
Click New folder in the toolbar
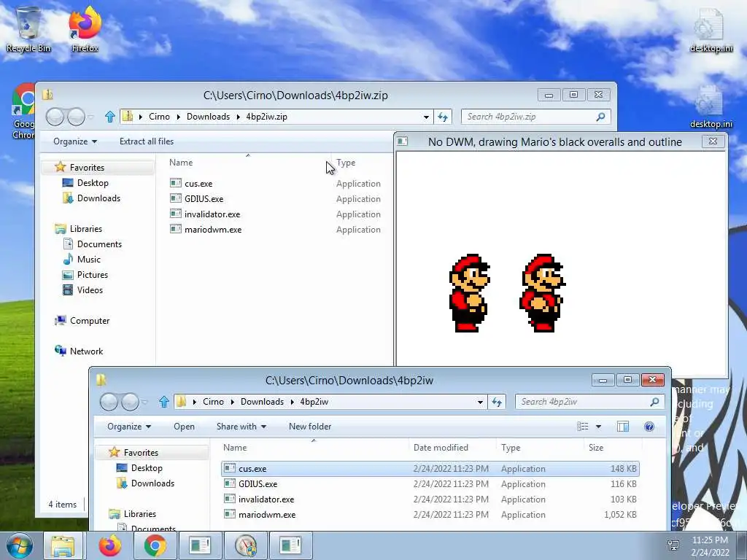[310, 426]
